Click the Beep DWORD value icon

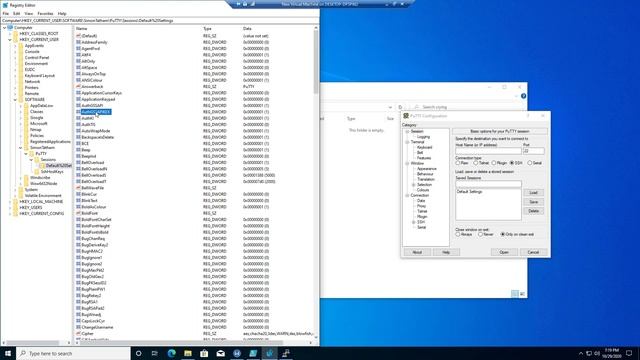point(78,150)
